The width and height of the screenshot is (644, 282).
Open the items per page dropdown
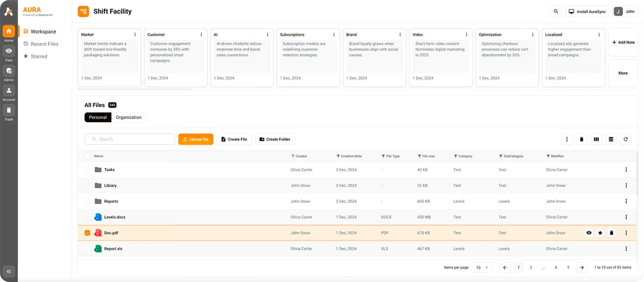pos(482,267)
